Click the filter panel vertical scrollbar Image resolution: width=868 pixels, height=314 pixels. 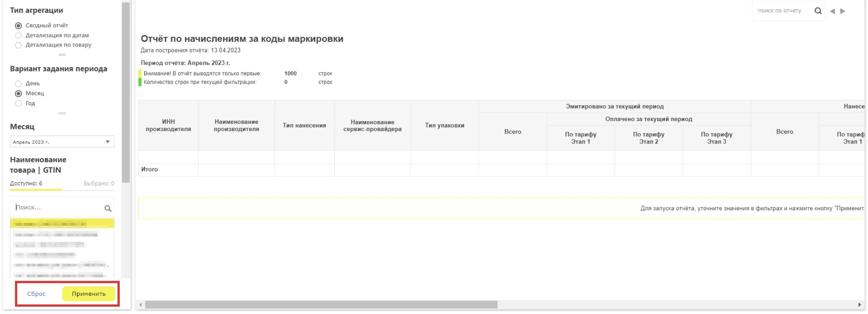point(126,93)
